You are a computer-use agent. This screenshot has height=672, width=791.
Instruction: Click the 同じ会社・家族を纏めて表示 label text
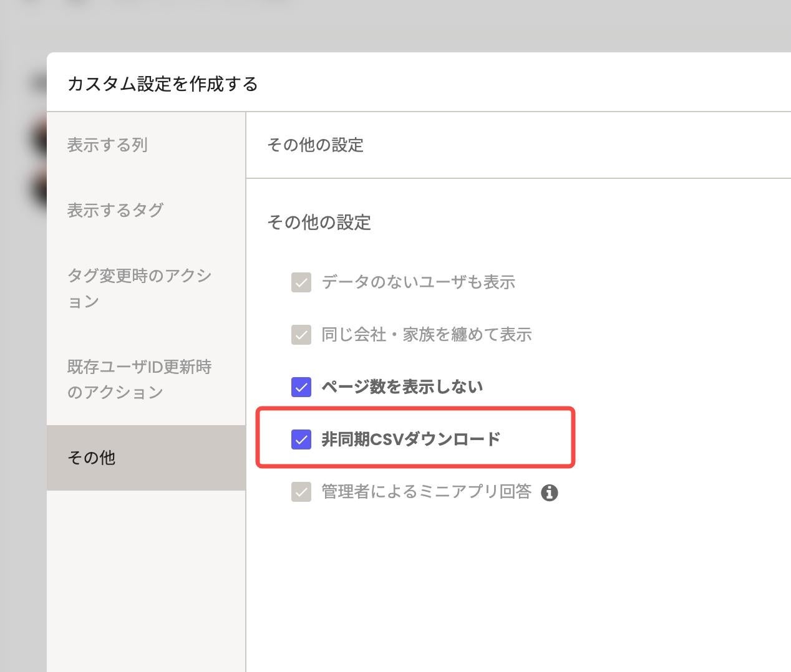(426, 335)
